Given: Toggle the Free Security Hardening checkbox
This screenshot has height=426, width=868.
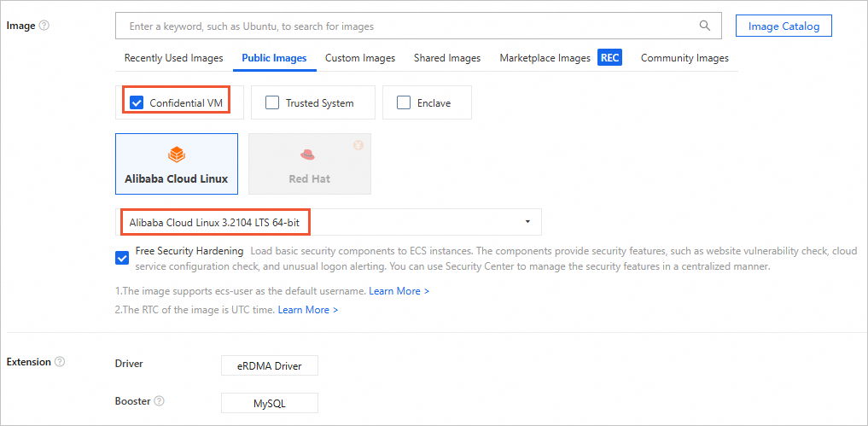Looking at the screenshot, I should tap(122, 258).
